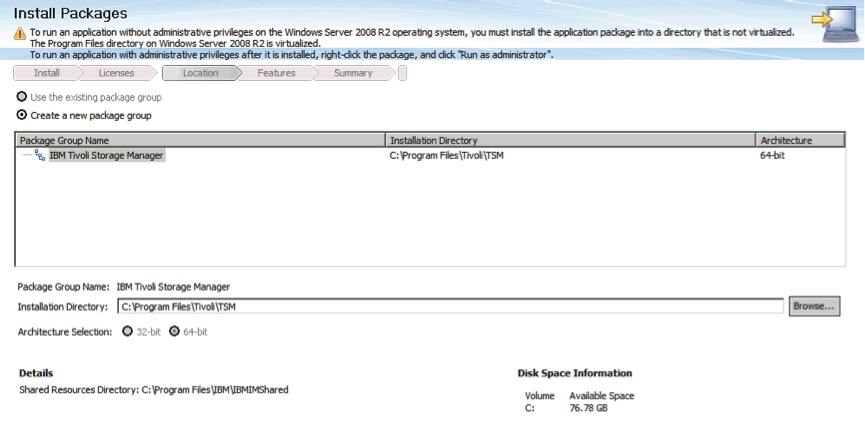Go to the Summary step
865x433 pixels.
point(353,73)
